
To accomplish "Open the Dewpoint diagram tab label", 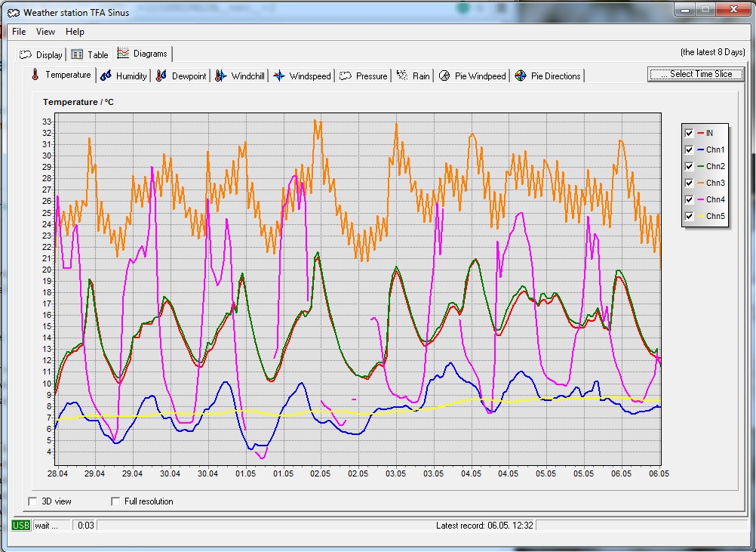I will [x=189, y=76].
